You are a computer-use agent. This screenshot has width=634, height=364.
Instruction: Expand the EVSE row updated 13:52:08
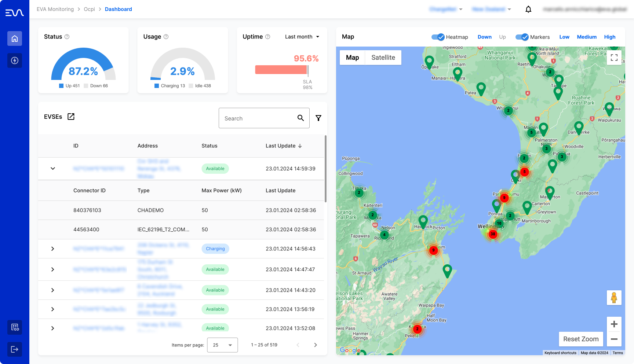[53, 328]
